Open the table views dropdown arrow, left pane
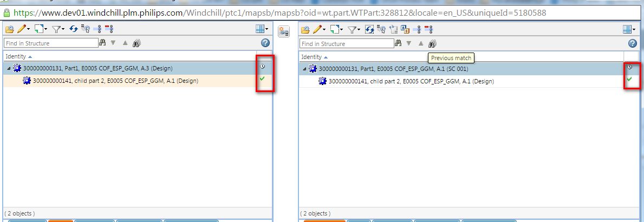Image resolution: width=644 pixels, height=222 pixels. tap(267, 29)
